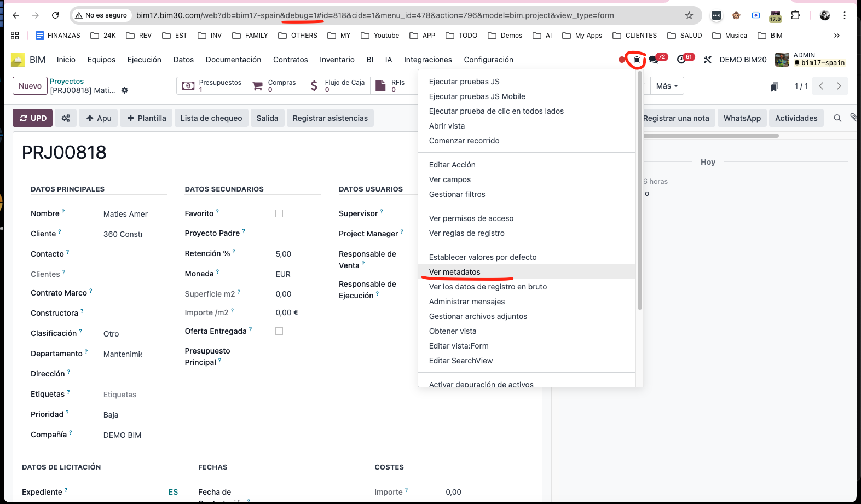Click the Registrar asistencias button
Screen dimensions: 861x504
coord(330,118)
